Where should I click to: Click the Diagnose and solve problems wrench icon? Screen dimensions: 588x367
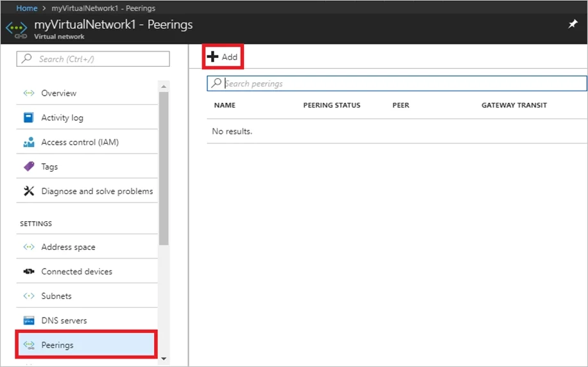click(29, 191)
